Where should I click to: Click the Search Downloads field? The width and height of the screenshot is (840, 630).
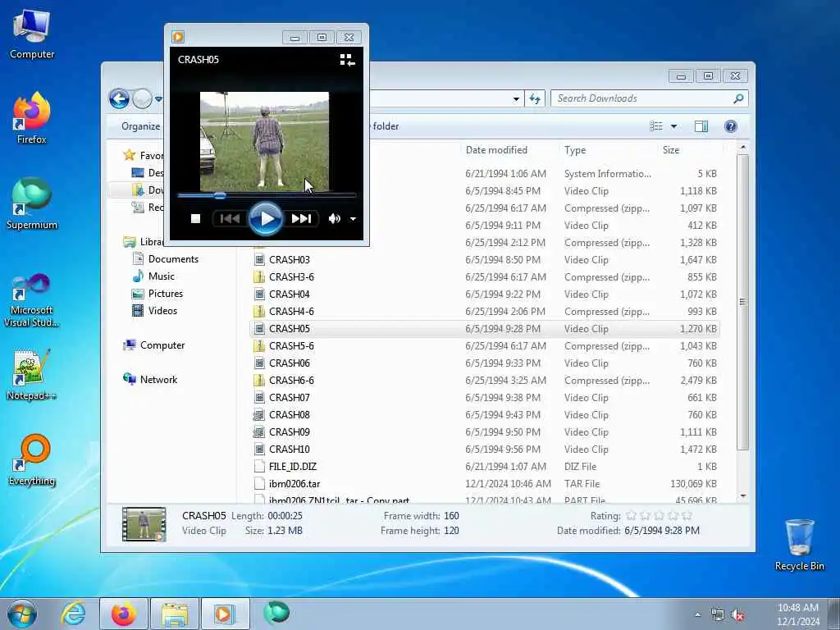643,98
